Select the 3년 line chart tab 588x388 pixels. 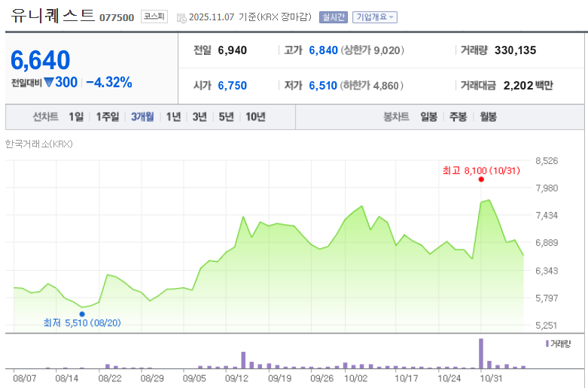click(x=200, y=117)
